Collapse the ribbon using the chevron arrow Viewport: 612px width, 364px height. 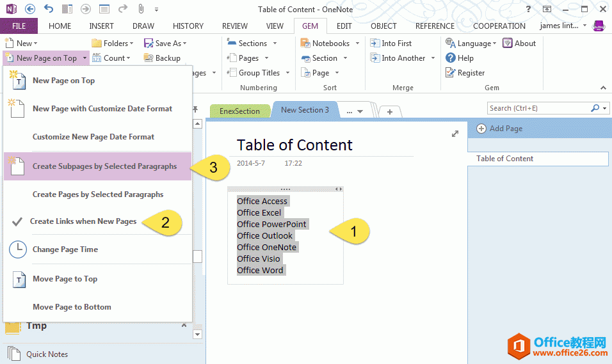[x=603, y=88]
